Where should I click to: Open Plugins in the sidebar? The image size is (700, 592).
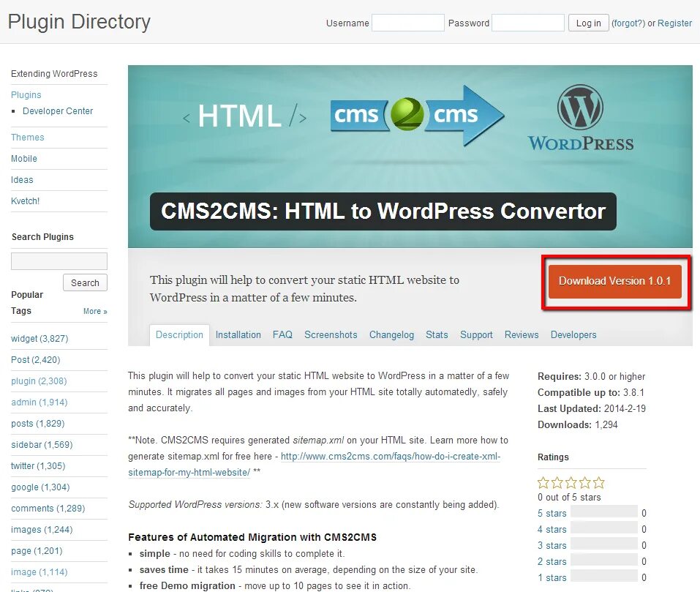[26, 95]
